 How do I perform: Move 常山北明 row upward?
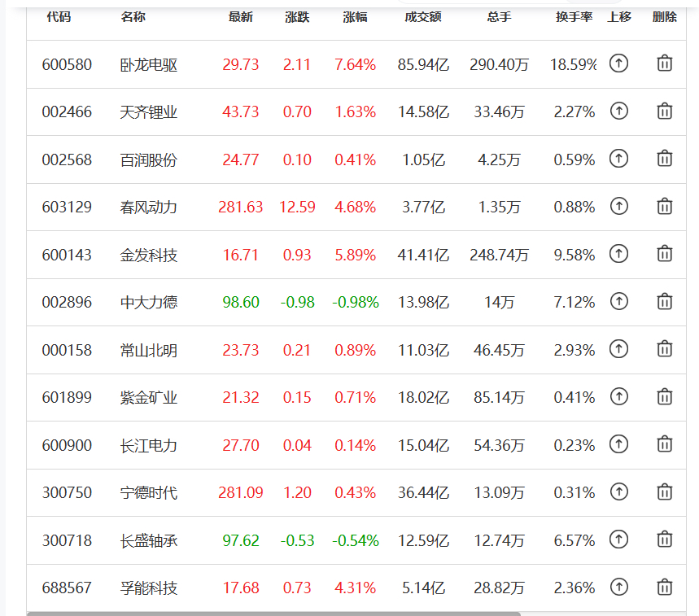pos(618,348)
